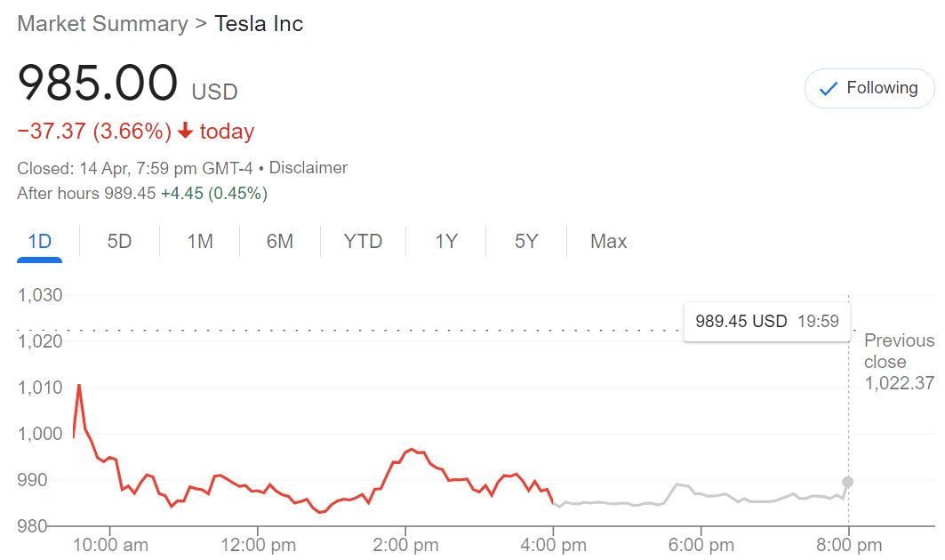Open the Disclaimer link
The height and width of the screenshot is (560, 945).
[308, 167]
